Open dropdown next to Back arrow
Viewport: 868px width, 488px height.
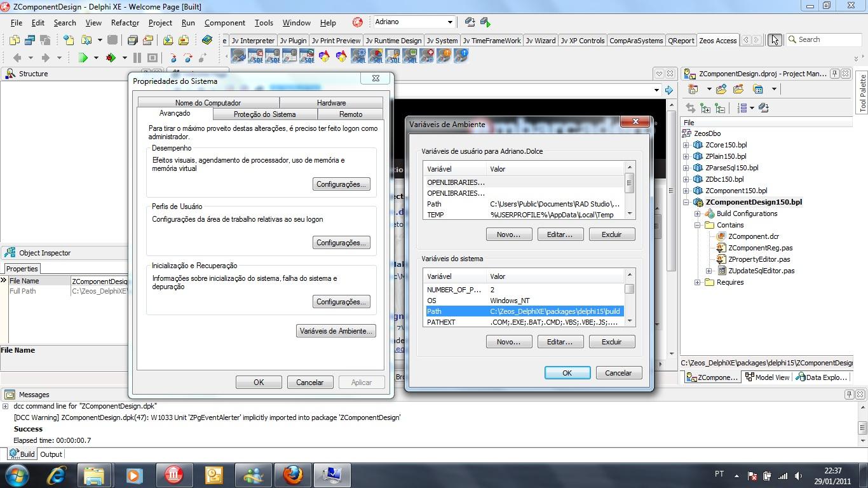31,57
